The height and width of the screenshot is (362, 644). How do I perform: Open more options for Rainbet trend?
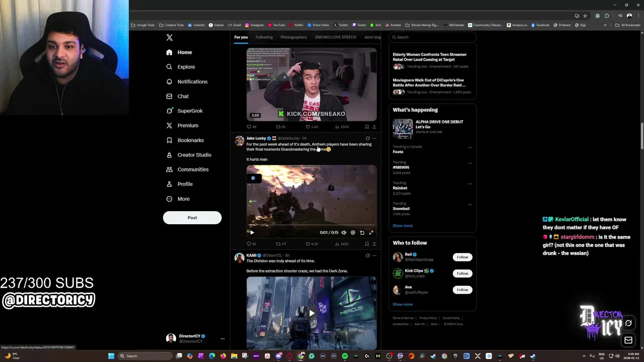(470, 184)
